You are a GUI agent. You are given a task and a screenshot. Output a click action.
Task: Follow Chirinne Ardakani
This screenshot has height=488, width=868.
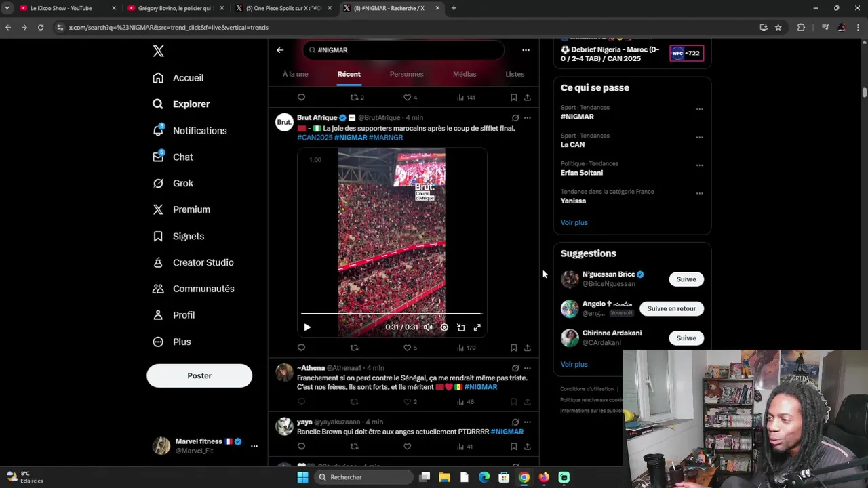686,338
